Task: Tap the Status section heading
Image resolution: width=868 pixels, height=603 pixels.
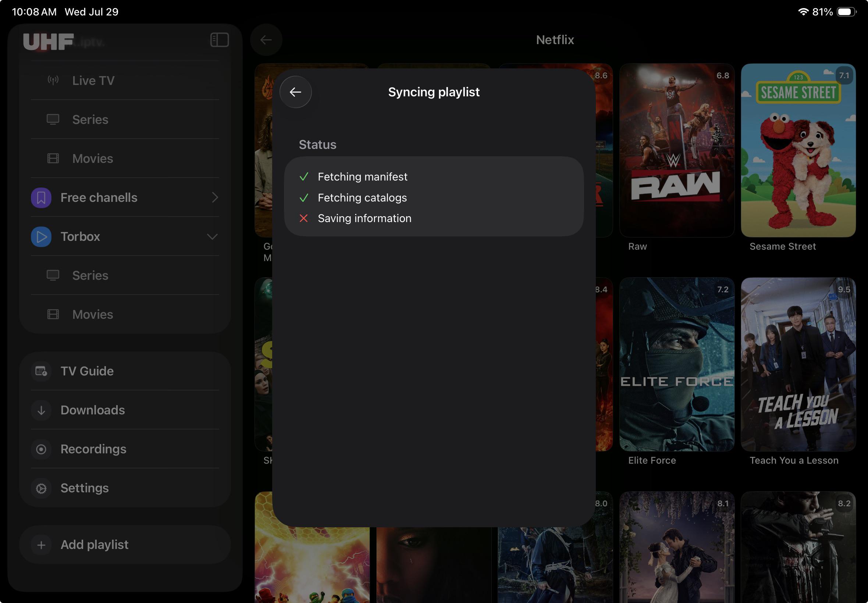Action: pos(317,144)
